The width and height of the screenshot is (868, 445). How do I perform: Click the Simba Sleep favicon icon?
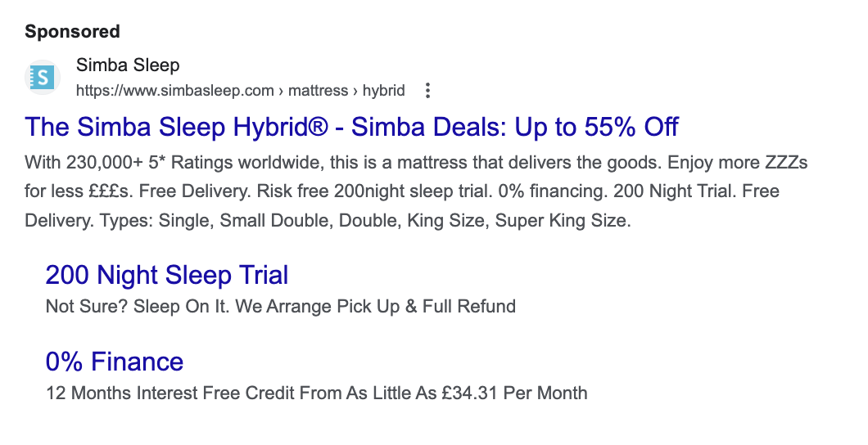pos(42,77)
